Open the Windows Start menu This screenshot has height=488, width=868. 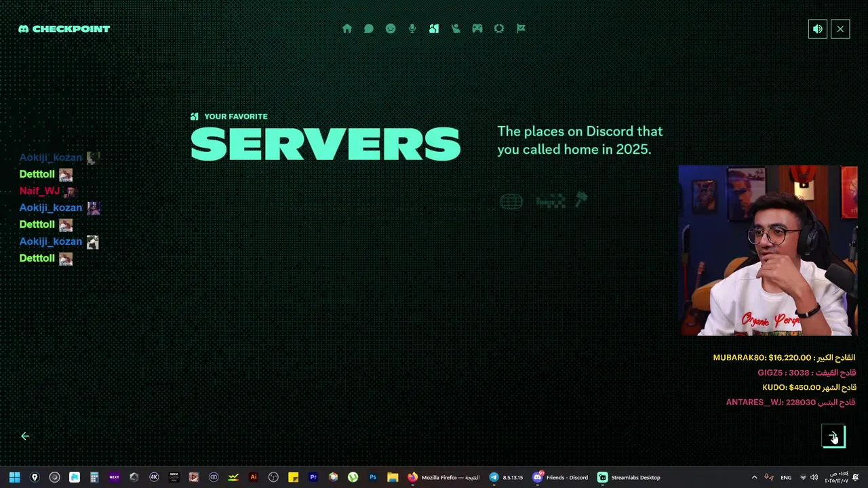(x=14, y=477)
